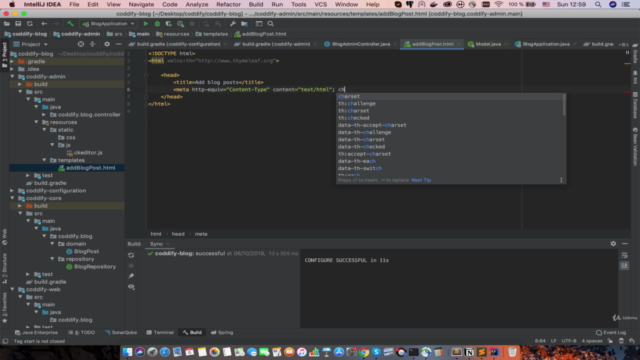Choose 'charset' completion suggestion

[449, 96]
